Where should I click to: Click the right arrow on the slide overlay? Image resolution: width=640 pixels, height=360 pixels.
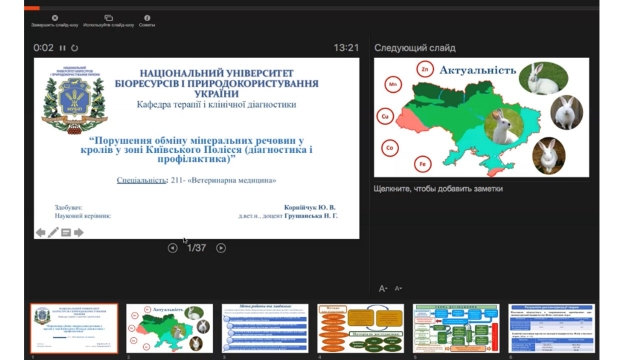(x=78, y=233)
